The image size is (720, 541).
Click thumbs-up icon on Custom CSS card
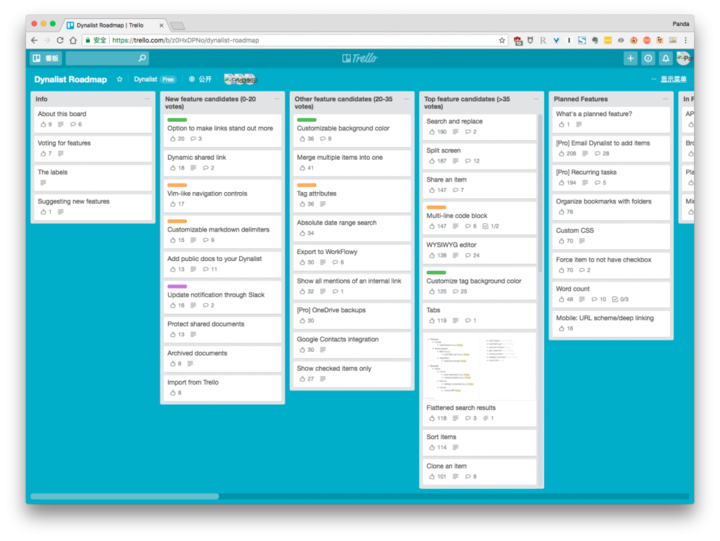561,241
